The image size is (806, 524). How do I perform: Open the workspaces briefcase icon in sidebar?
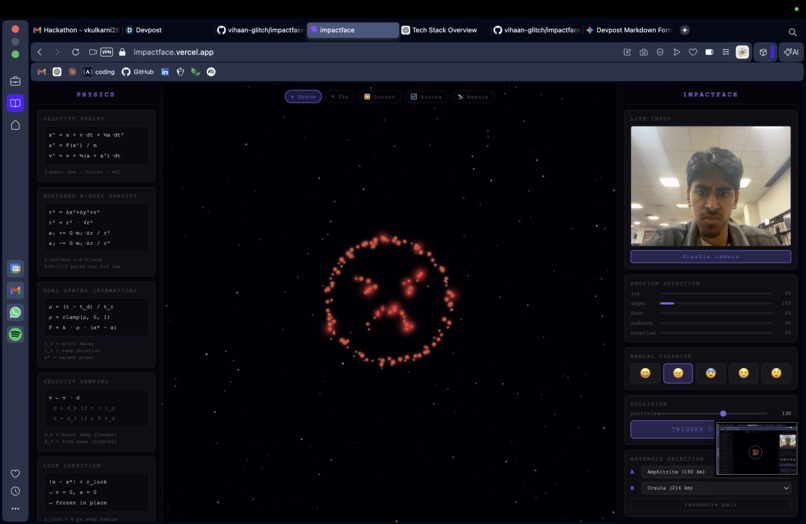point(15,81)
